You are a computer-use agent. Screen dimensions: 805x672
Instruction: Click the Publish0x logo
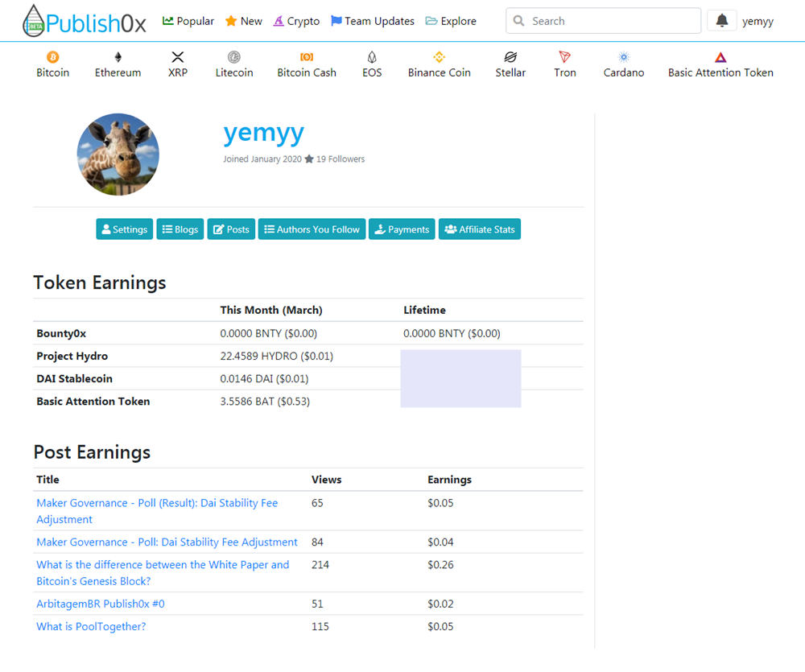click(85, 21)
